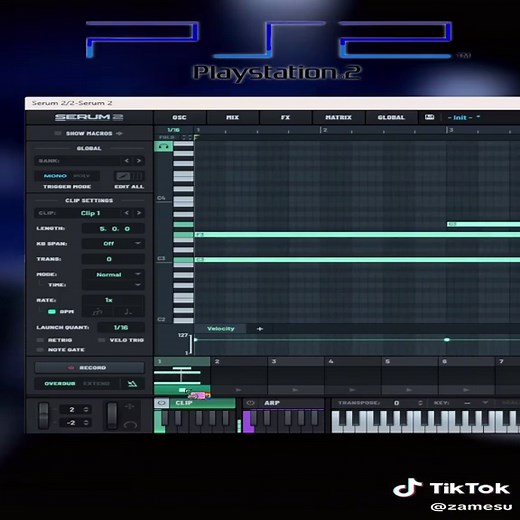Click the red record dot icon
The image size is (520, 520).
(x=71, y=368)
